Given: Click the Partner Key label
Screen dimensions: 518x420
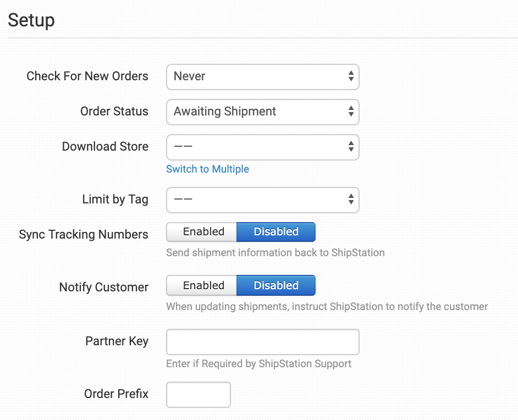Looking at the screenshot, I should click(x=117, y=341).
